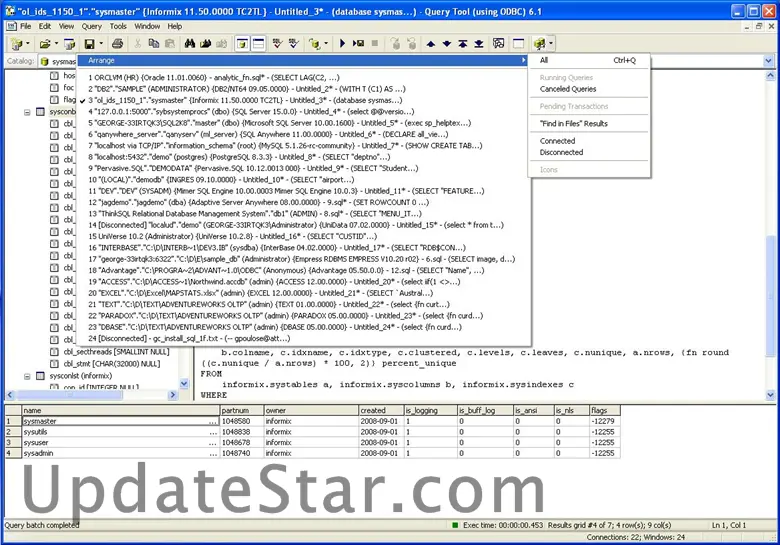The image size is (780, 545).
Task: Click the Paste toolbar icon
Action: [x=170, y=44]
